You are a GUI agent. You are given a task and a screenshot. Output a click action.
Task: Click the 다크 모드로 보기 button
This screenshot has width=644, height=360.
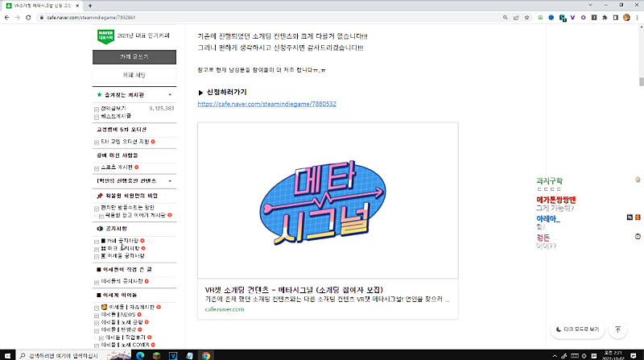point(577,329)
